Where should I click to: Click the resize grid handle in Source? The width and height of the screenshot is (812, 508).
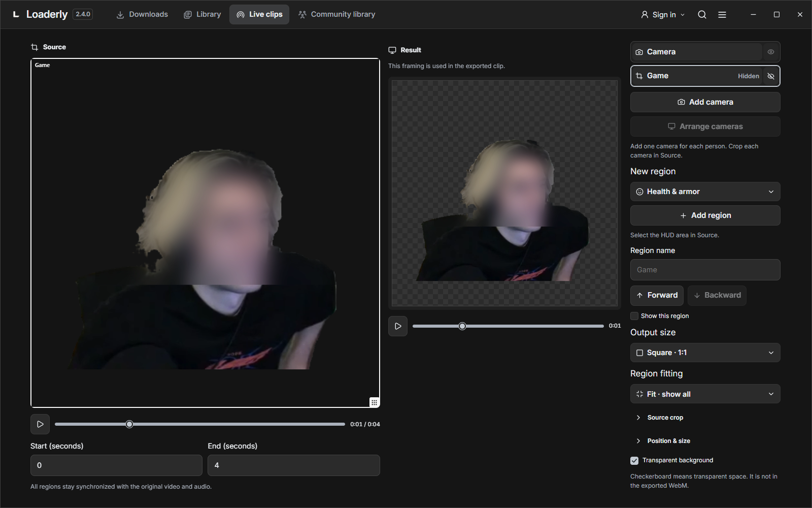374,402
